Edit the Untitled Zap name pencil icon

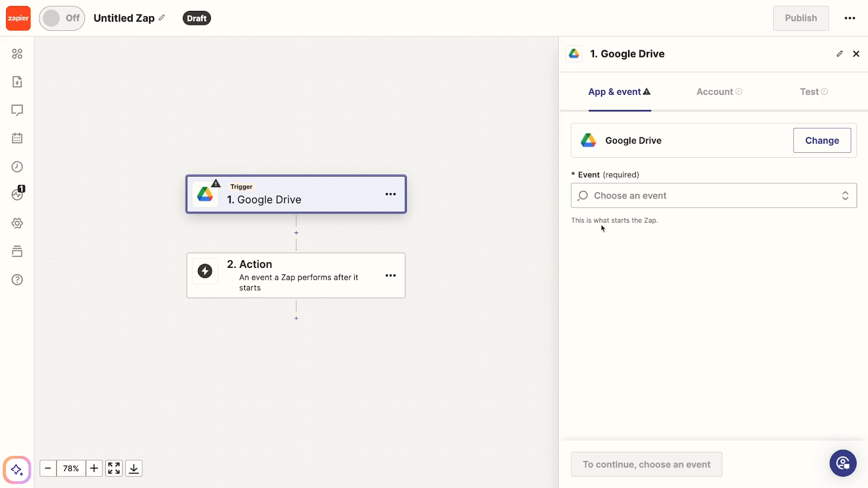pos(162,18)
